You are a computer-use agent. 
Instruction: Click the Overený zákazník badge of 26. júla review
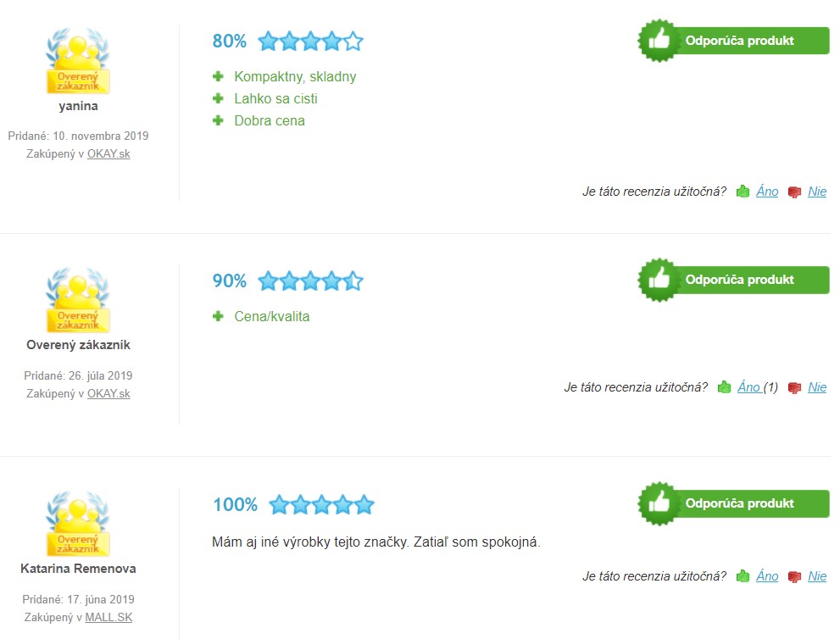click(78, 300)
